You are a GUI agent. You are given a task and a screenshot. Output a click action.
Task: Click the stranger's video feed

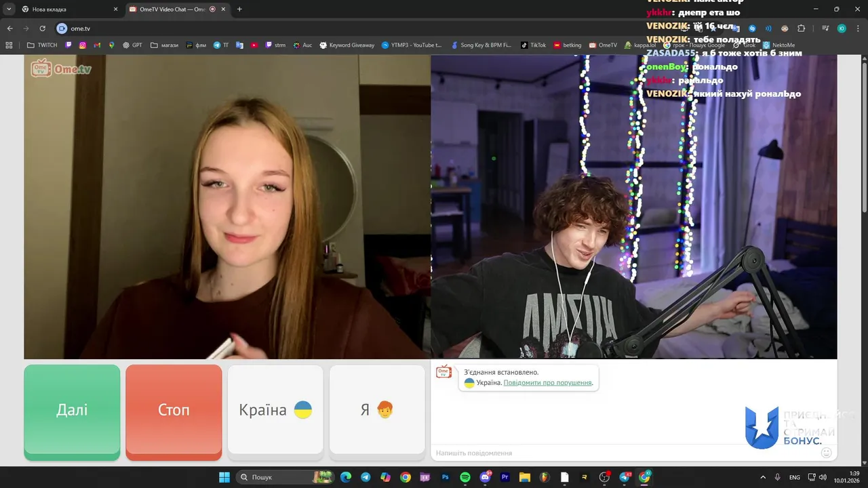[x=227, y=207]
